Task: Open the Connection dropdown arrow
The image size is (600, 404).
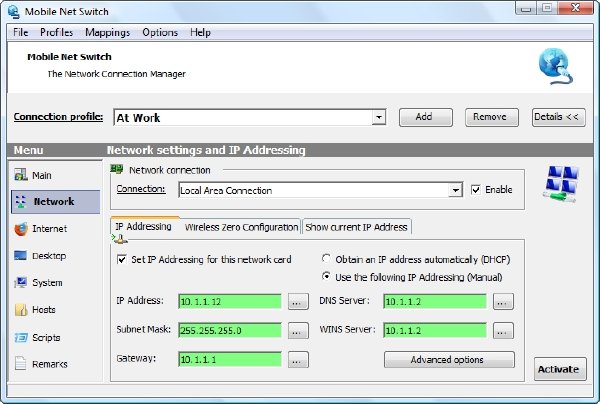Action: pos(455,190)
